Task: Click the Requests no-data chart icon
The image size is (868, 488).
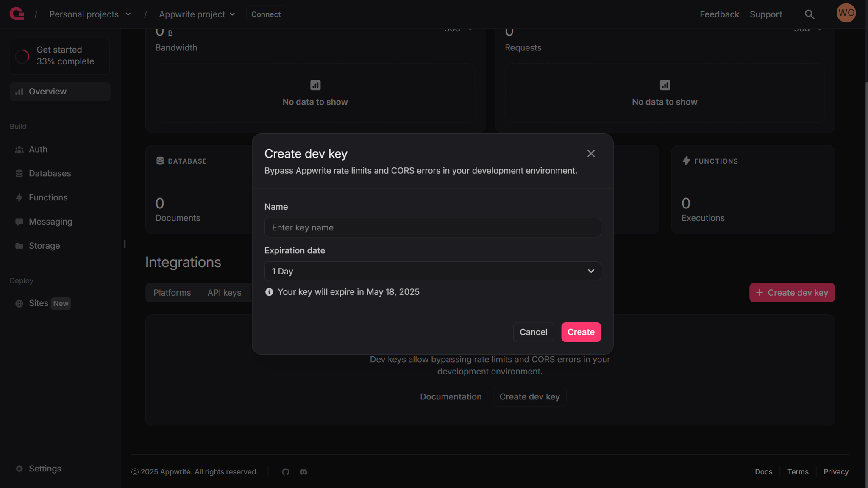Action: pos(665,85)
